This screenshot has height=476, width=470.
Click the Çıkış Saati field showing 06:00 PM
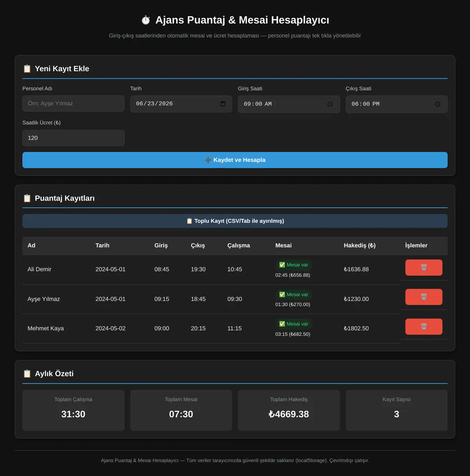coord(396,104)
